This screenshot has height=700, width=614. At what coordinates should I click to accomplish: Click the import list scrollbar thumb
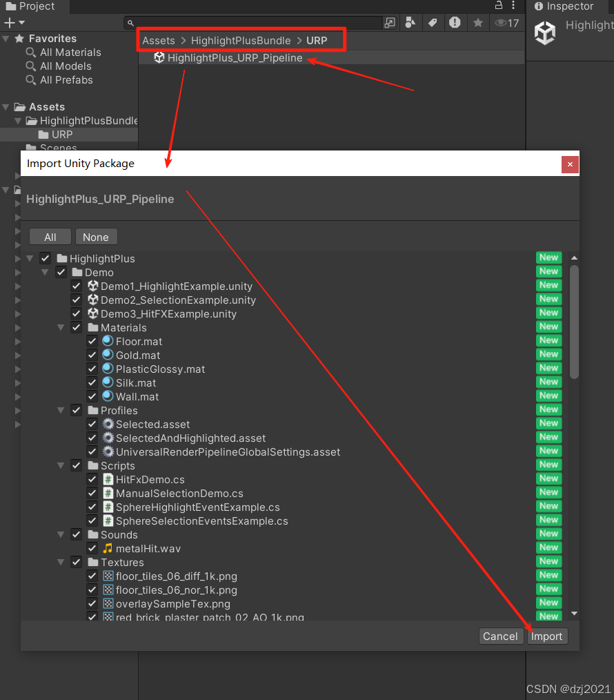574,322
